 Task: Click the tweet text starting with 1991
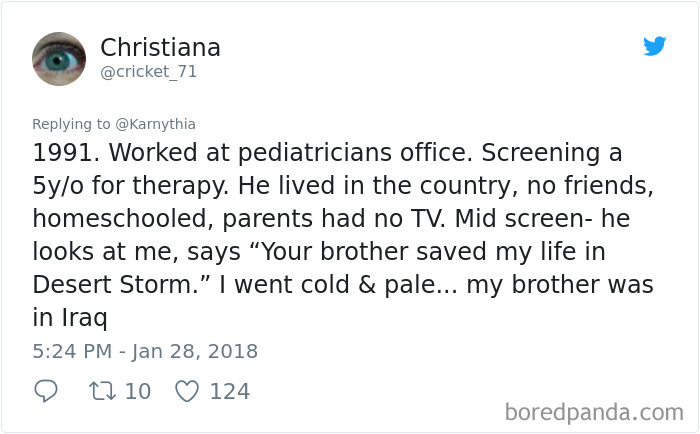click(343, 235)
